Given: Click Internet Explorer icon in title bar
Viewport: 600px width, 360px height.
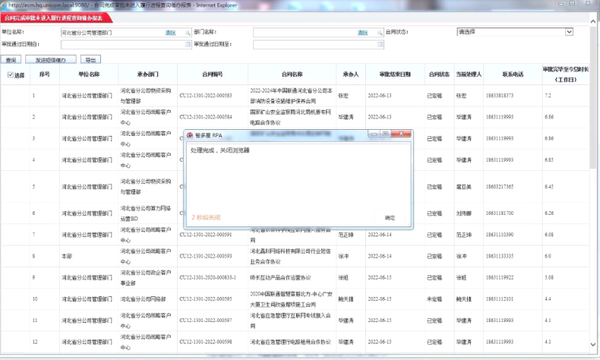Looking at the screenshot, I should (x=4, y=5).
